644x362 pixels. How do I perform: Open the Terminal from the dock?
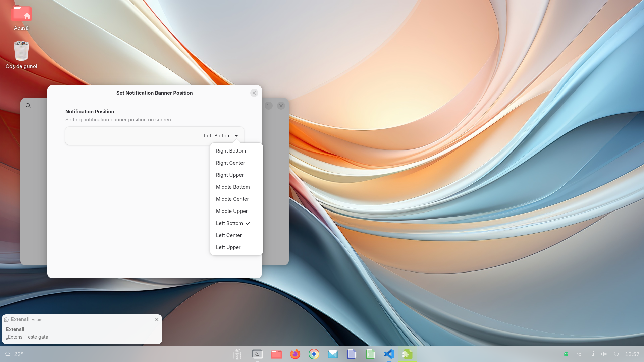pos(257,354)
